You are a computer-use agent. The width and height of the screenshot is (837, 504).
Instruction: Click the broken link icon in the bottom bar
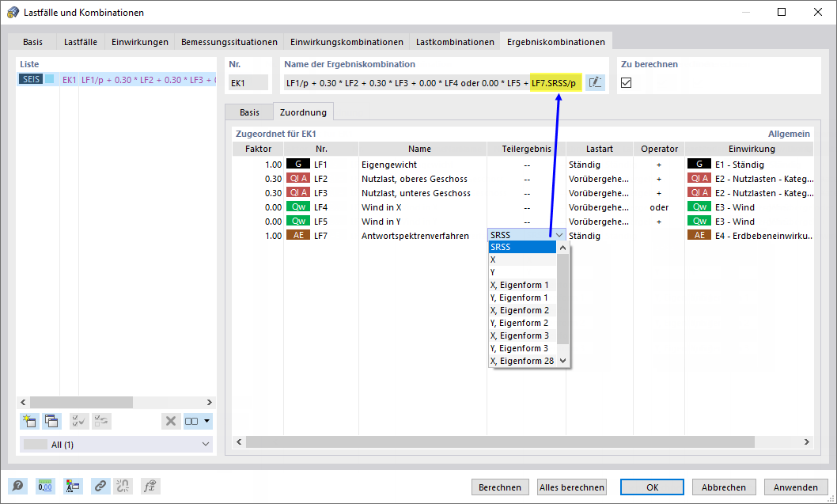pyautogui.click(x=123, y=487)
